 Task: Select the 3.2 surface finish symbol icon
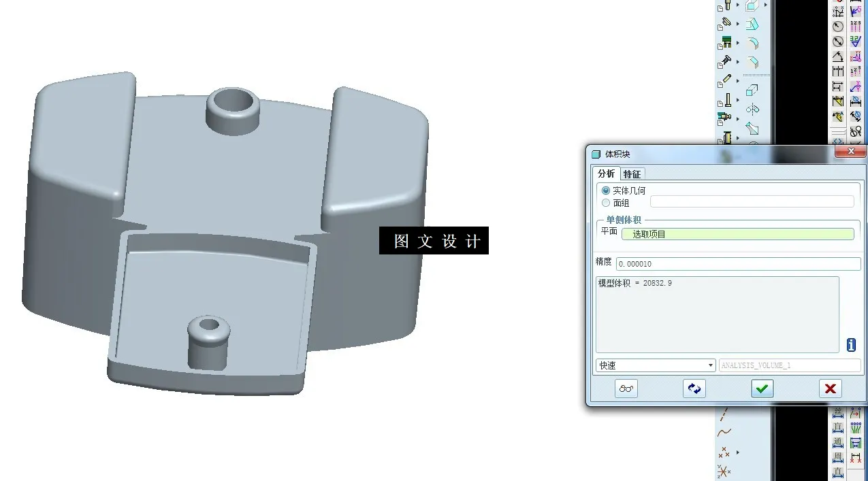tap(855, 42)
